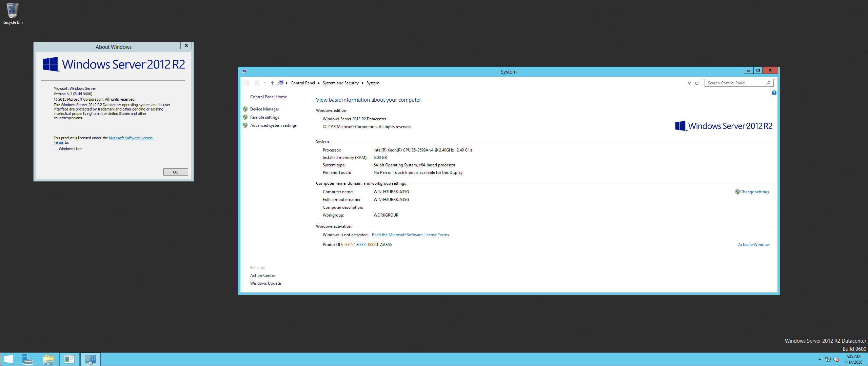Open Server Manager from taskbar

pyautogui.click(x=27, y=359)
